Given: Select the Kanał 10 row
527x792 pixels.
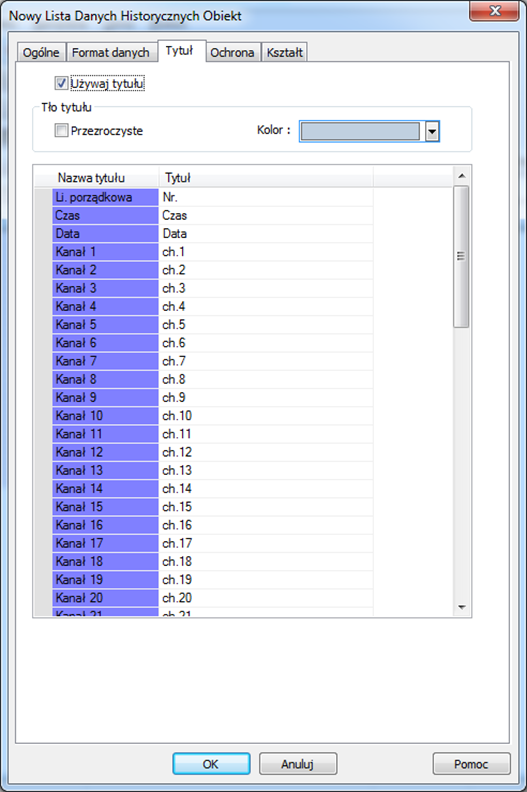Looking at the screenshot, I should click(x=105, y=415).
